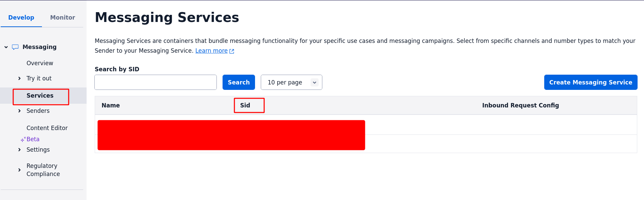The width and height of the screenshot is (644, 200).
Task: Click the Beta sparkle icon
Action: click(x=23, y=139)
